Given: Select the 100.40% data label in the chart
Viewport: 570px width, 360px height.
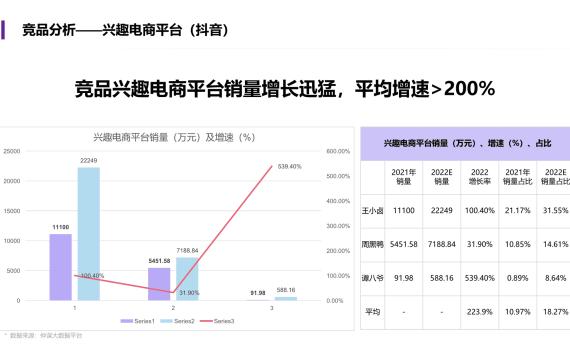Looking at the screenshot, I should [x=92, y=276].
